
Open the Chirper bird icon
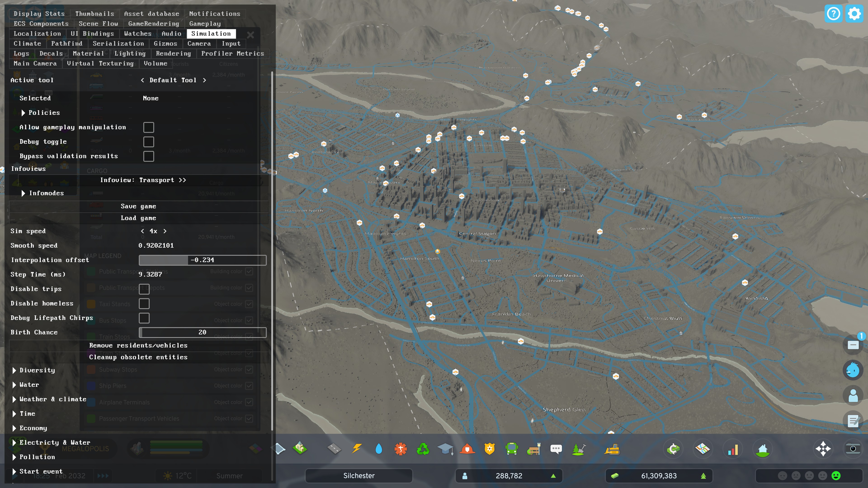coord(853,370)
